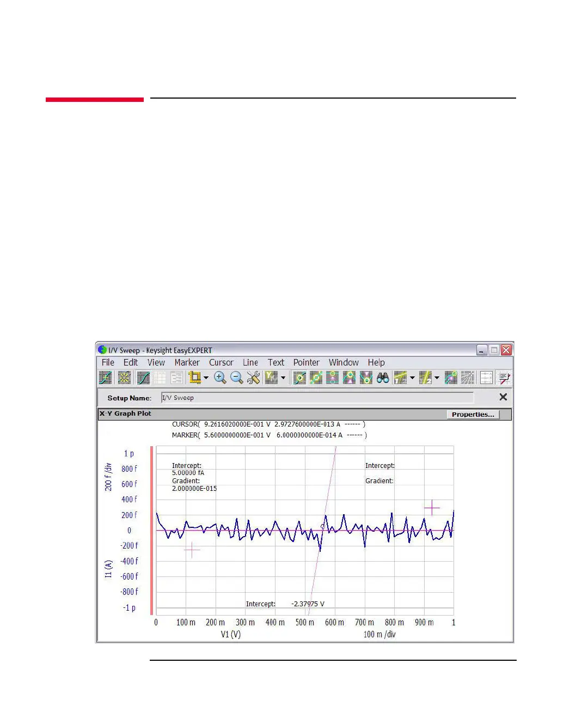Click the binoculars search icon
The width and height of the screenshot is (588, 706).
click(x=383, y=378)
